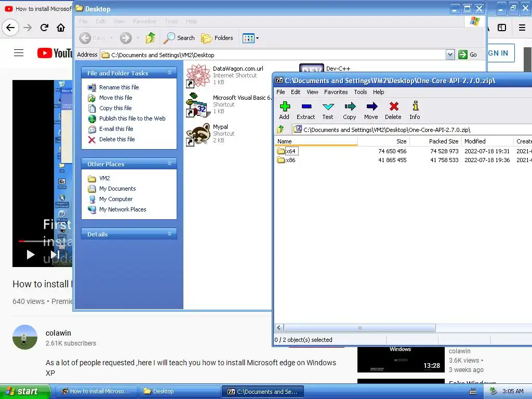This screenshot has height=399, width=532.
Task: Click Delete this file task
Action: coord(112,139)
